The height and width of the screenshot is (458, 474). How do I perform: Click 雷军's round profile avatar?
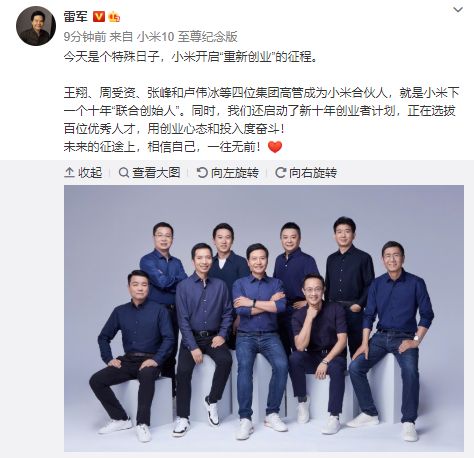tap(36, 26)
